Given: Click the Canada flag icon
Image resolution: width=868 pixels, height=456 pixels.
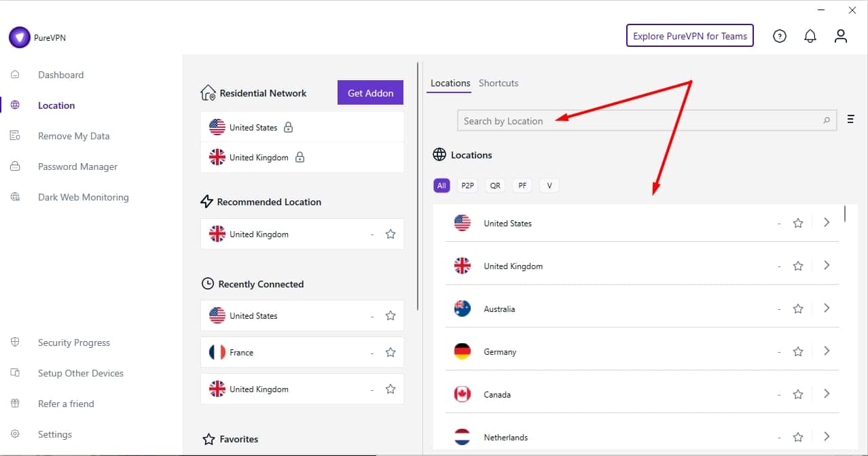Looking at the screenshot, I should [463, 394].
